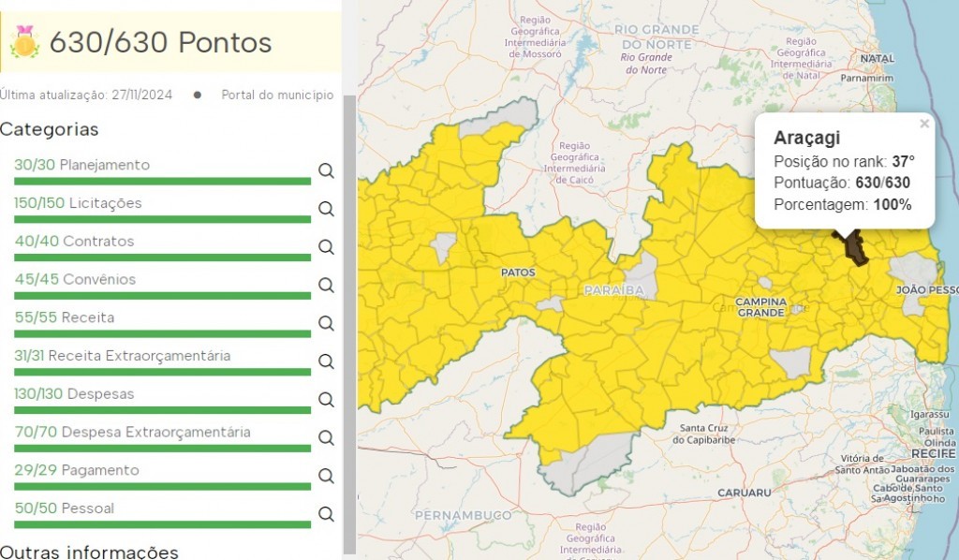Open Receita Extraorçamentária magnifier icon
The width and height of the screenshot is (959, 560).
[x=326, y=361]
